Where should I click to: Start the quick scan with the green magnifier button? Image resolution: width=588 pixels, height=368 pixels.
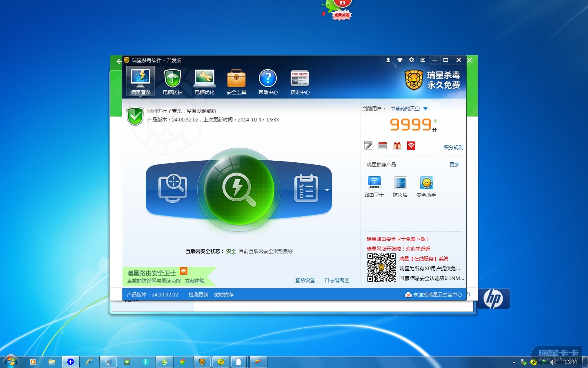(239, 189)
